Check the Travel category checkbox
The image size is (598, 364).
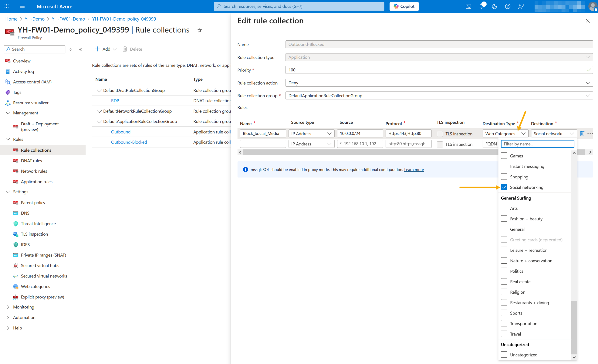[504, 334]
